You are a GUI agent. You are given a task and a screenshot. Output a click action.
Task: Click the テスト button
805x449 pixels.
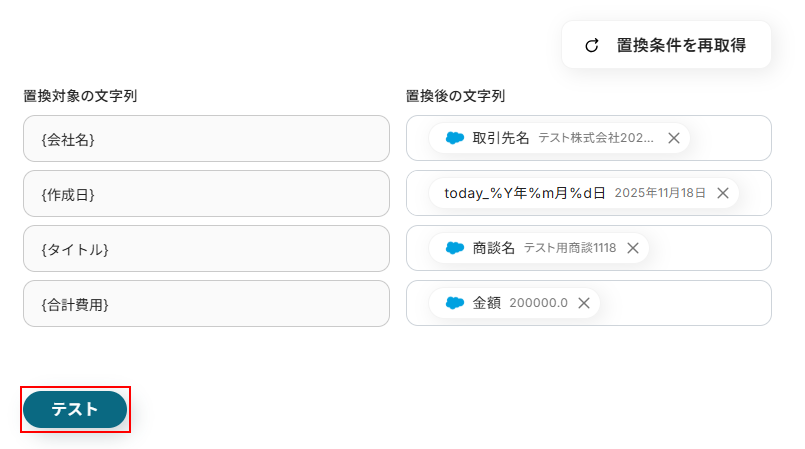click(x=75, y=409)
